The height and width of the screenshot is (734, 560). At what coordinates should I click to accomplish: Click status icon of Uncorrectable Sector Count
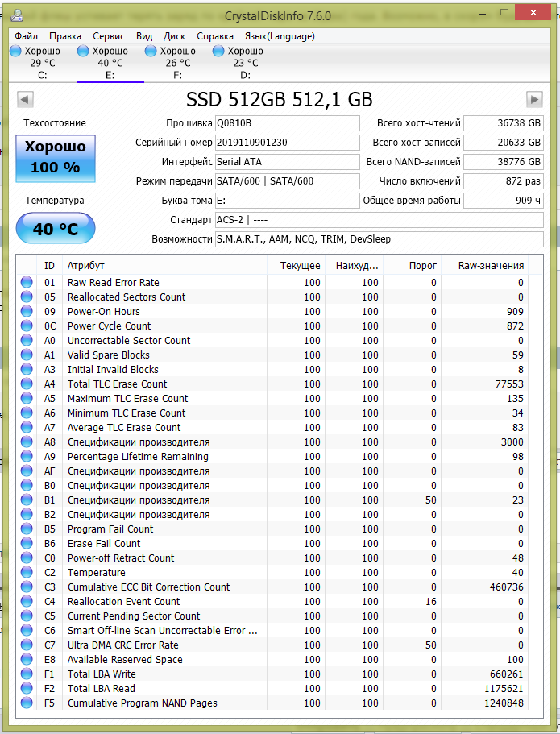click(x=27, y=340)
